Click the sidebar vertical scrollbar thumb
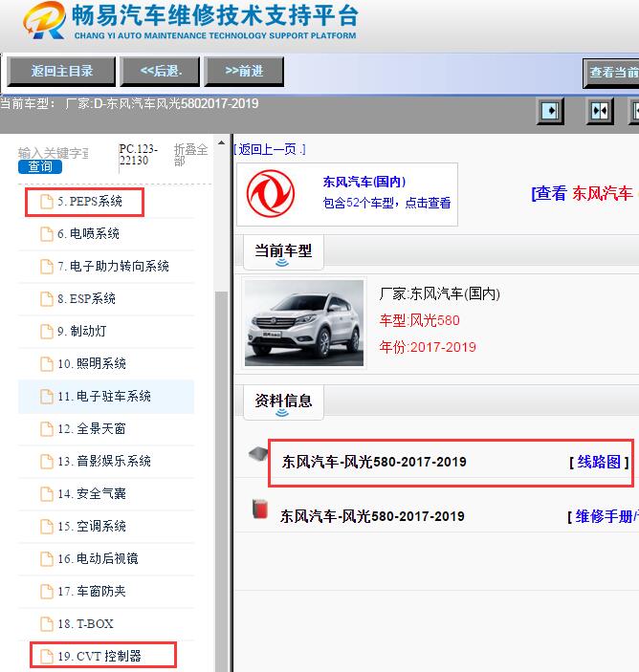 tap(221, 480)
